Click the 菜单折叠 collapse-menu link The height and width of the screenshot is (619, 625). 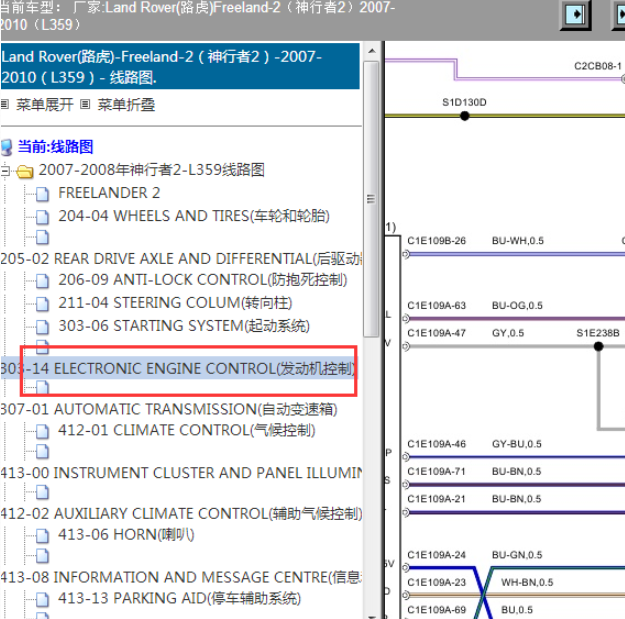(x=126, y=105)
